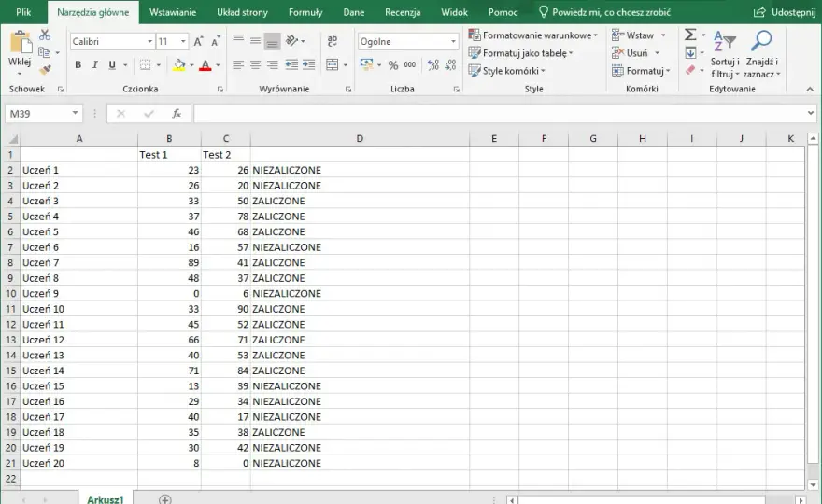This screenshot has height=504, width=822.
Task: Toggle italic formatting
Action: point(95,65)
